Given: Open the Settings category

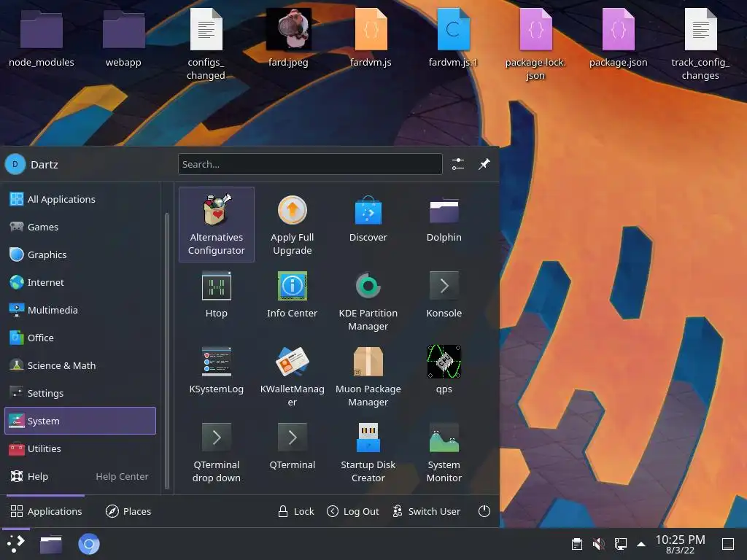Looking at the screenshot, I should pos(80,393).
